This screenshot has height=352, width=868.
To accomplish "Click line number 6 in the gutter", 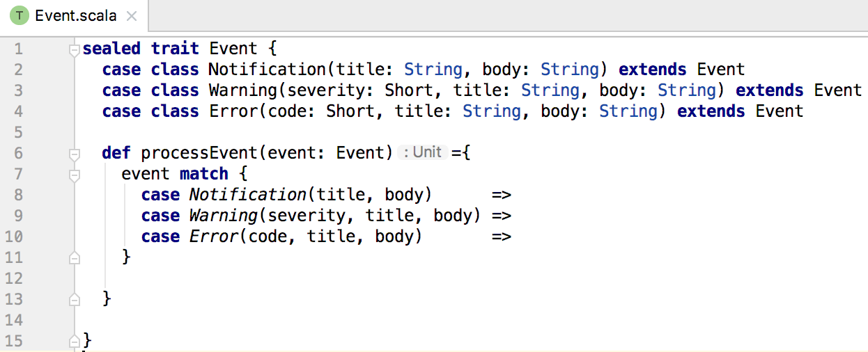I will (18, 153).
